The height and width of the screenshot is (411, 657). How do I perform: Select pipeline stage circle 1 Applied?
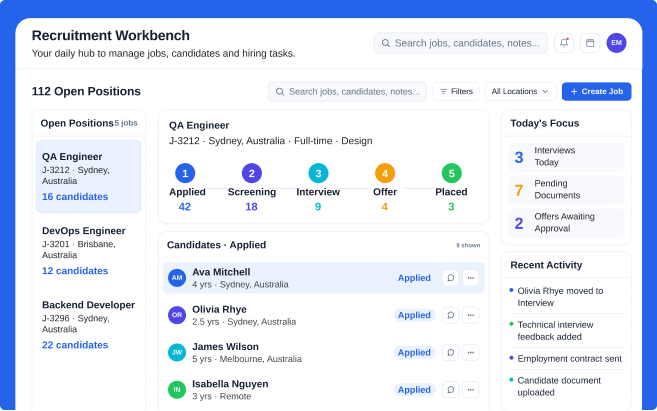pos(185,173)
